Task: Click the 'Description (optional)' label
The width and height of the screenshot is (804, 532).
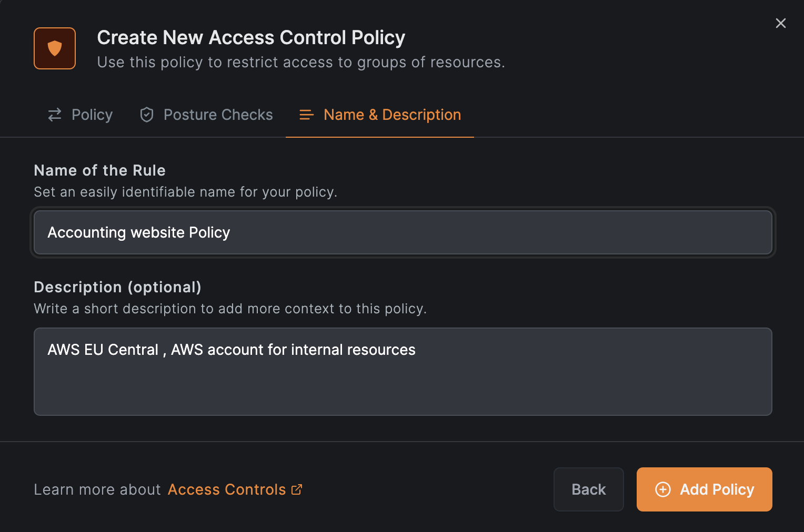Action: point(118,287)
